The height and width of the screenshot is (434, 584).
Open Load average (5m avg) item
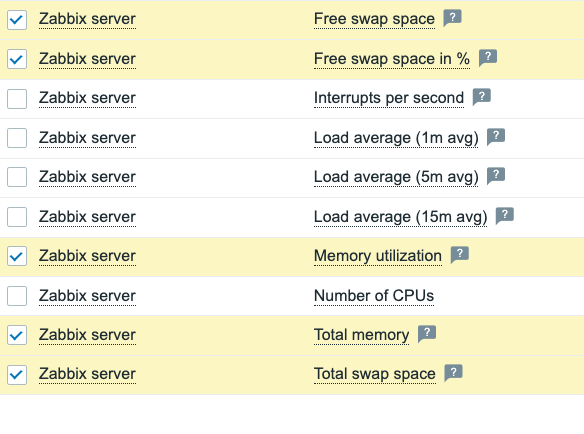pyautogui.click(x=396, y=177)
